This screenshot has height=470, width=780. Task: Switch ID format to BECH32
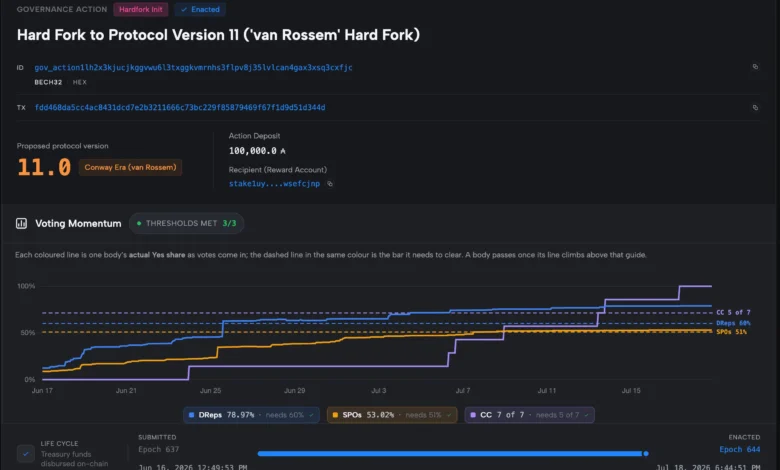click(48, 82)
